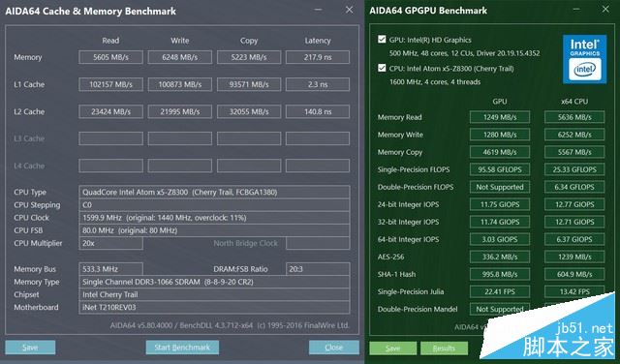Click GPU Single-Precision Julia 22.41 FPS
Screen dimensions: 620x364
(500, 291)
